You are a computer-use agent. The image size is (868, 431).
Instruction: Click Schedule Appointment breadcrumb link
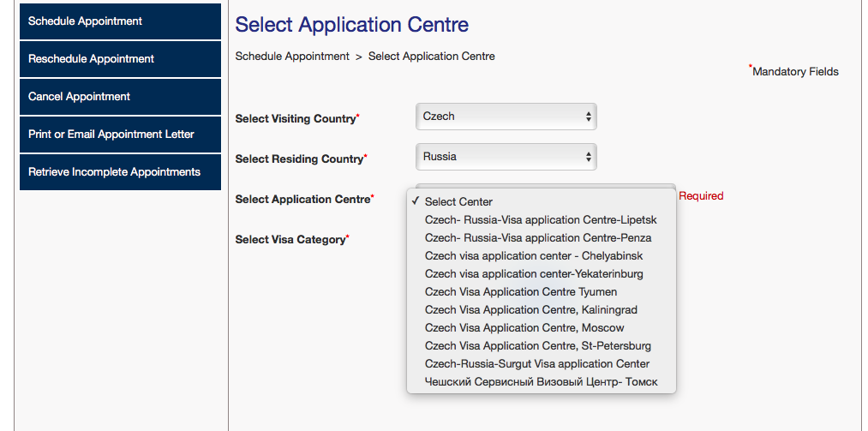click(x=292, y=57)
